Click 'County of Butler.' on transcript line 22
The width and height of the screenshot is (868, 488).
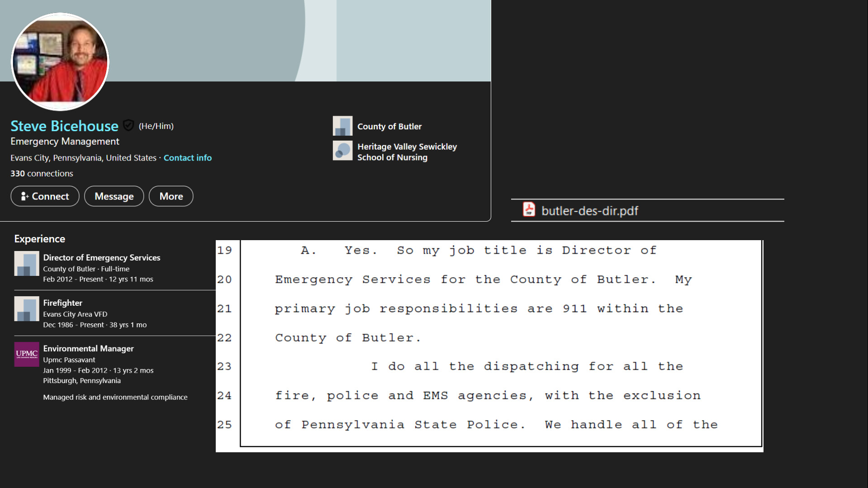348,338
